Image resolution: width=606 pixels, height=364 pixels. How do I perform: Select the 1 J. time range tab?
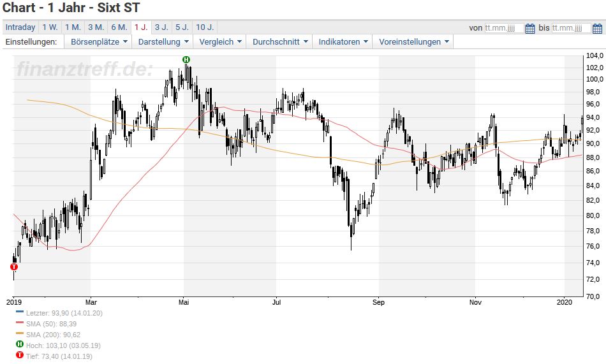click(x=141, y=27)
